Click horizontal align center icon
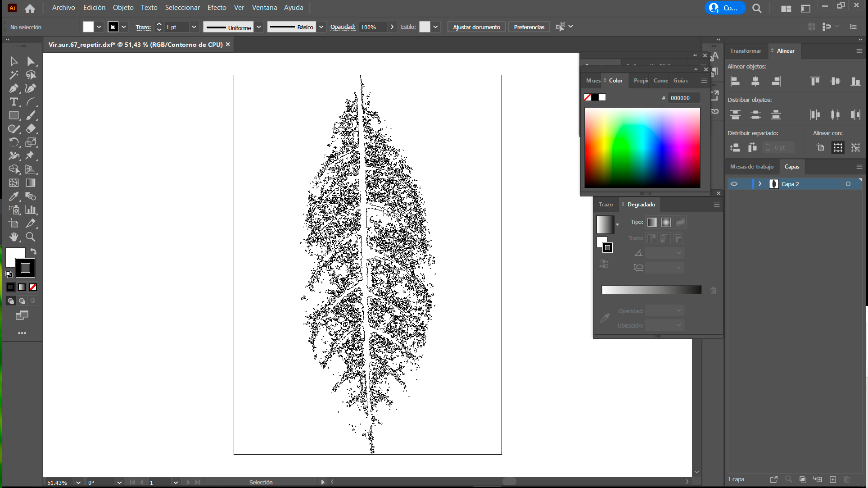 755,81
